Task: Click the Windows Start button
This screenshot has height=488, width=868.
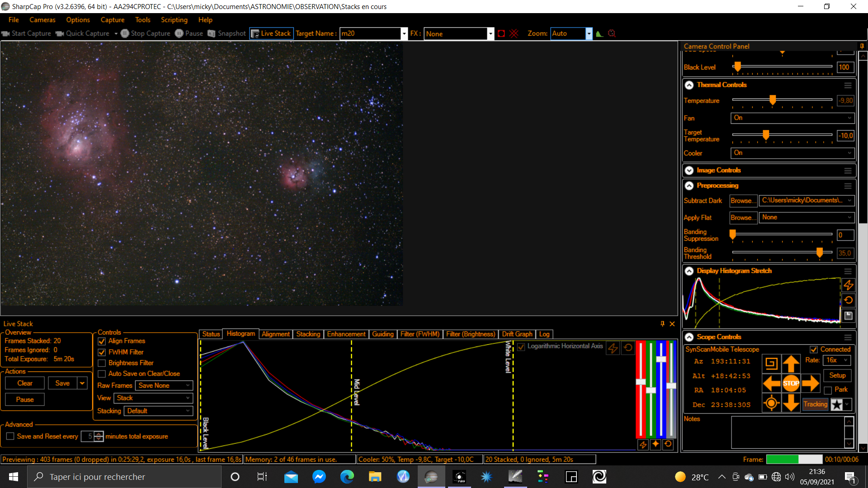Action: [x=14, y=477]
